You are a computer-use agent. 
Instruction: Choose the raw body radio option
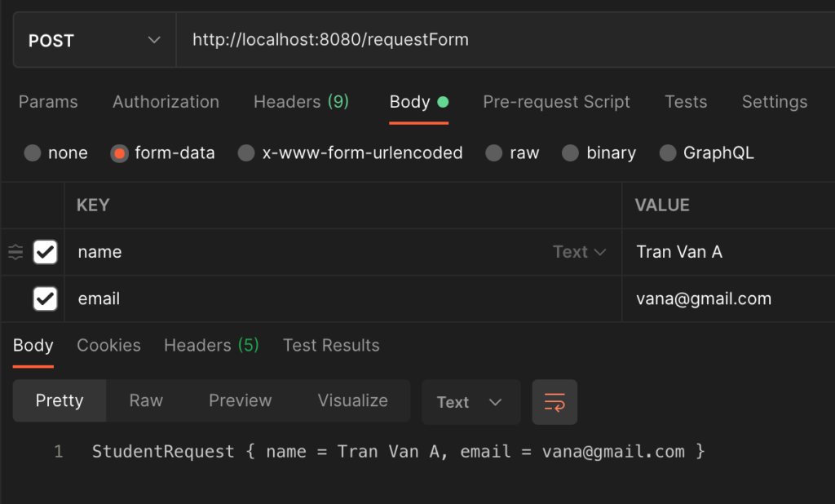pyautogui.click(x=493, y=153)
